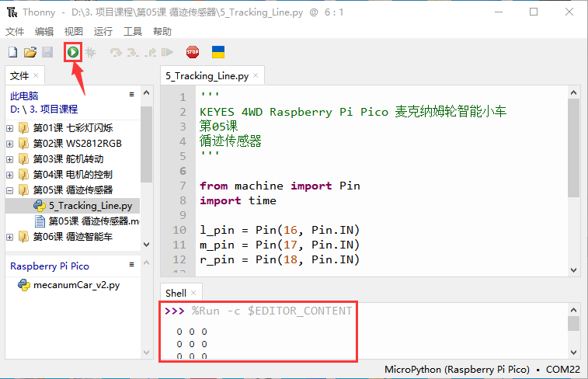Image resolution: width=588 pixels, height=379 pixels.
Task: Expand the 第01课 七彩灯闪烁 folder
Action: coord(10,128)
